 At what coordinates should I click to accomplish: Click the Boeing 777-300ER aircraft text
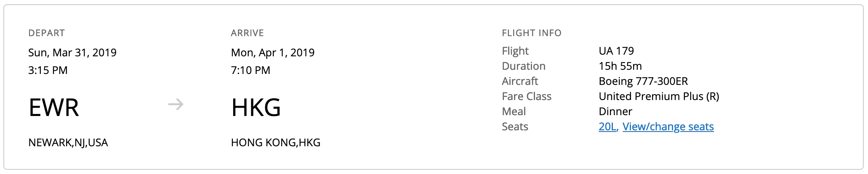coord(643,81)
